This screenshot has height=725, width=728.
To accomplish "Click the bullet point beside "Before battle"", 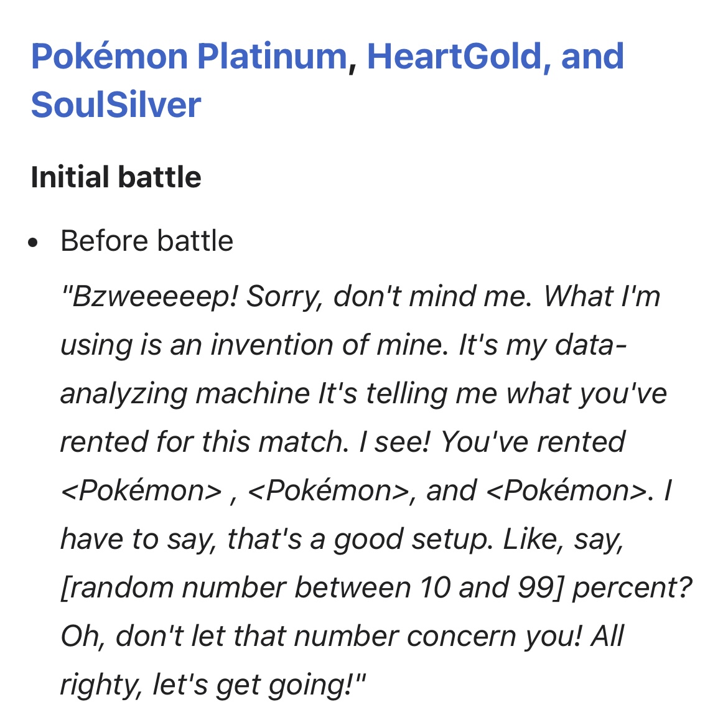I will pos(34,242).
